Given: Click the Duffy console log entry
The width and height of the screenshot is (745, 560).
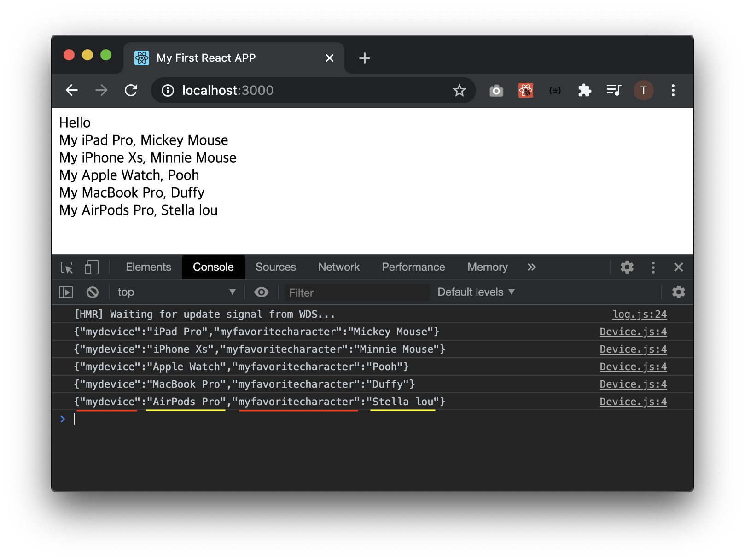Looking at the screenshot, I should [x=244, y=385].
